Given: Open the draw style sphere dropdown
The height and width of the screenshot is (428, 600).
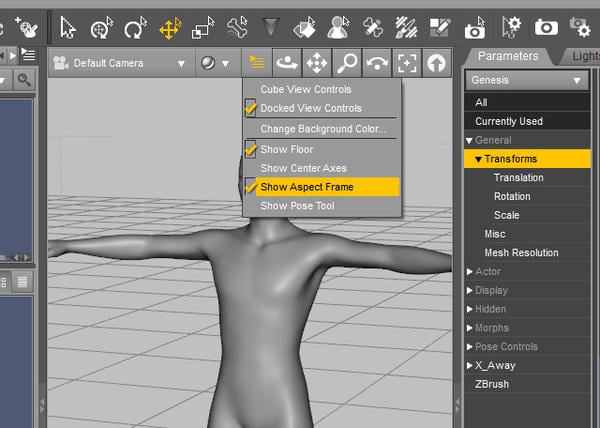Looking at the screenshot, I should [x=215, y=63].
